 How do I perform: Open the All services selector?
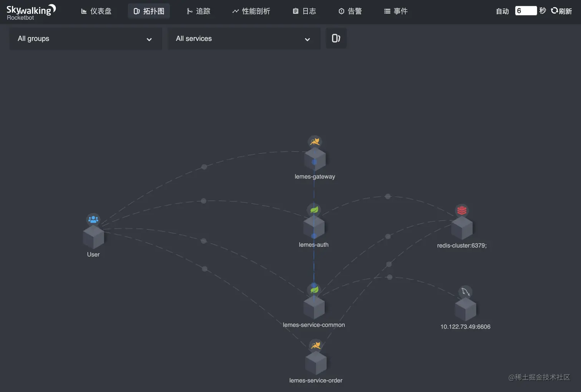click(x=243, y=39)
